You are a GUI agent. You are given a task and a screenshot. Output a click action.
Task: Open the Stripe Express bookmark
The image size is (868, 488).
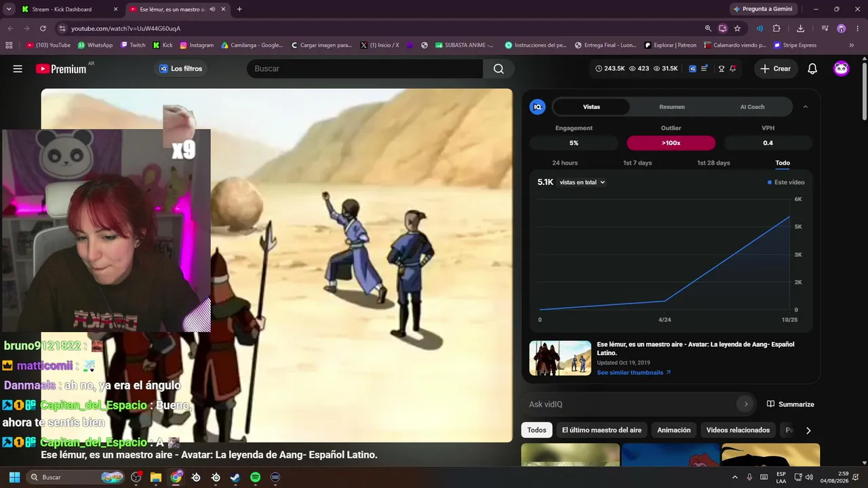pos(795,45)
